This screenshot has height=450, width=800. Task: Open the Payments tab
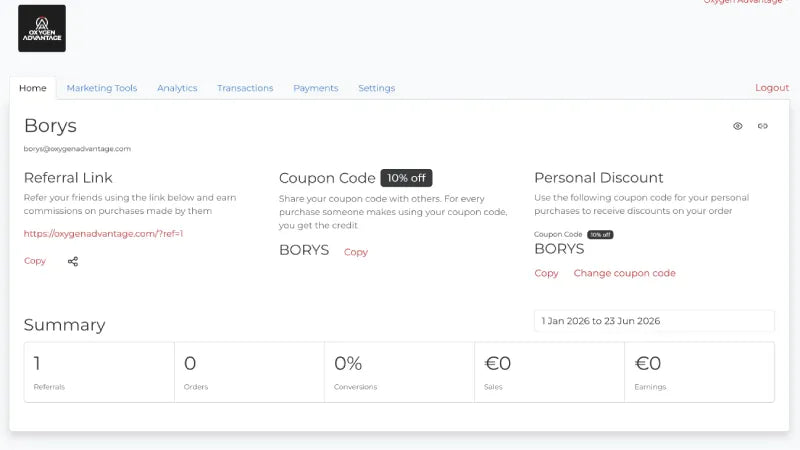click(x=316, y=88)
